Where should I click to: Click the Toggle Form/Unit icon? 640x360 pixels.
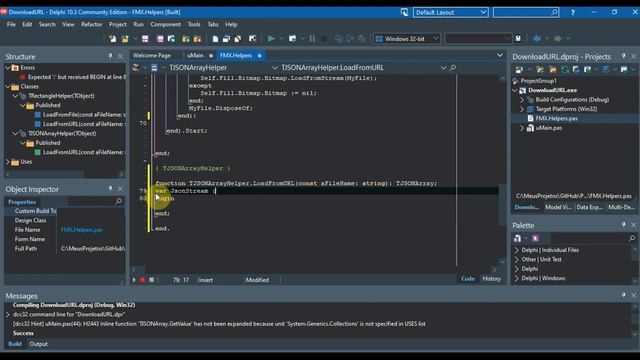point(238,39)
